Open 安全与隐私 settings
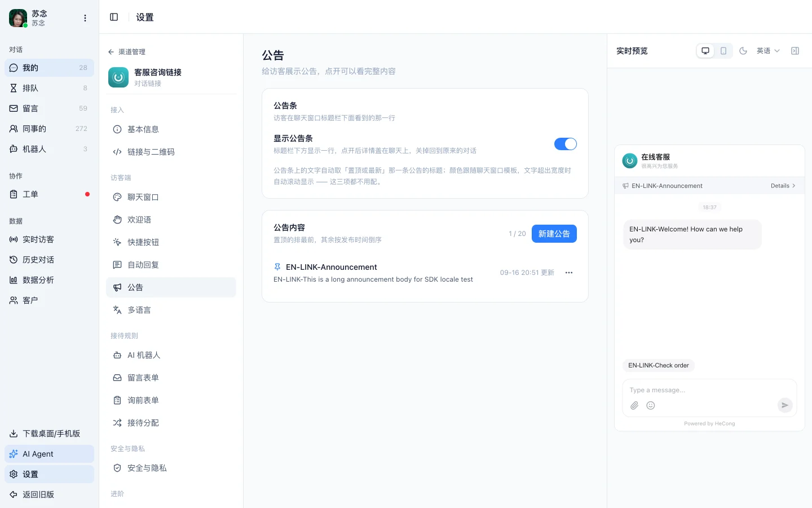This screenshot has width=812, height=508. 171,468
